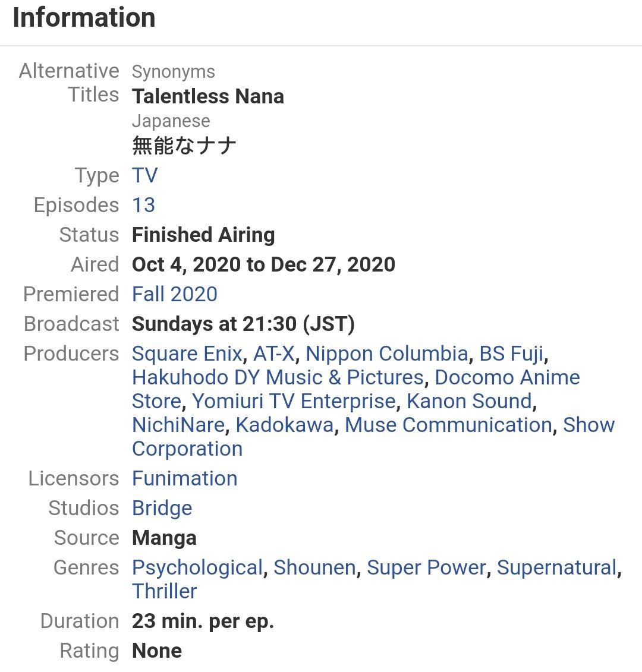Open the Funimation licensor link
This screenshot has height=672, width=642.
click(x=185, y=478)
